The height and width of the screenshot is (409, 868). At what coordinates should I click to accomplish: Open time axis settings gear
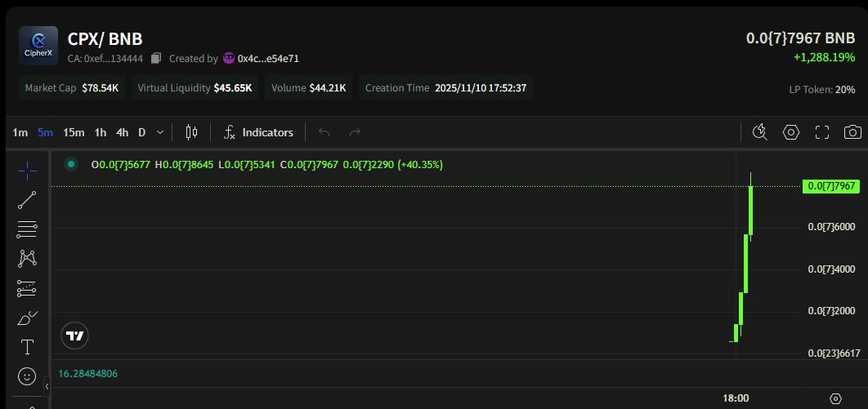836,398
